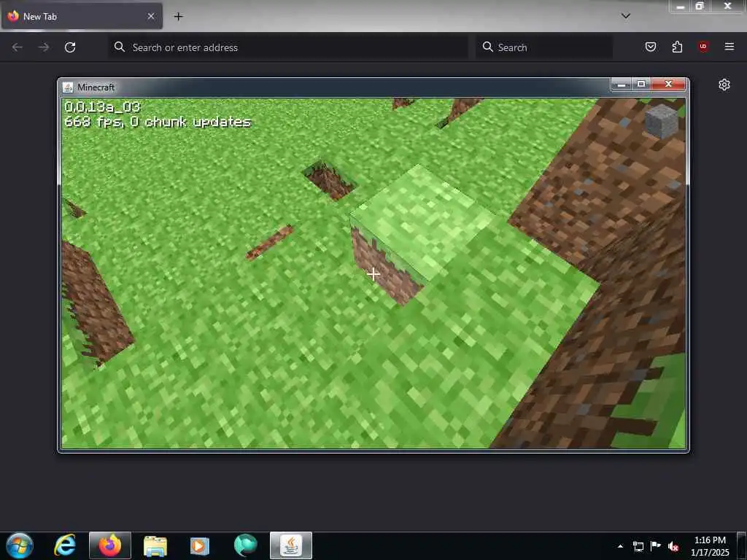Close the Minecraft window
Screen dimensions: 747x560
668,85
